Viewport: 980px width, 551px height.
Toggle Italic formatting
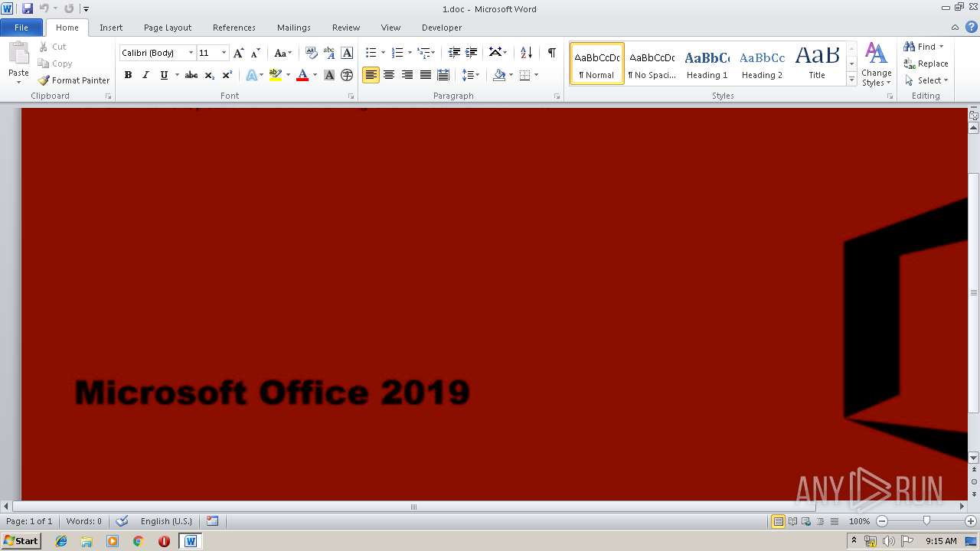pos(145,75)
